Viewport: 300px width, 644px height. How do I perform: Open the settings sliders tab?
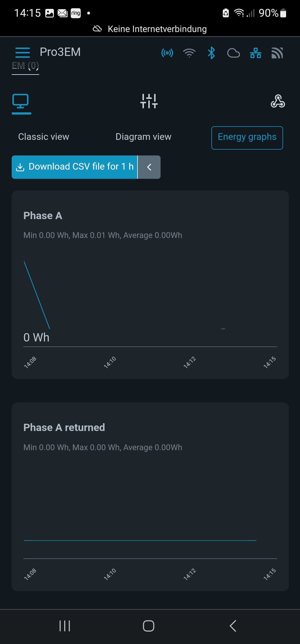tap(149, 101)
